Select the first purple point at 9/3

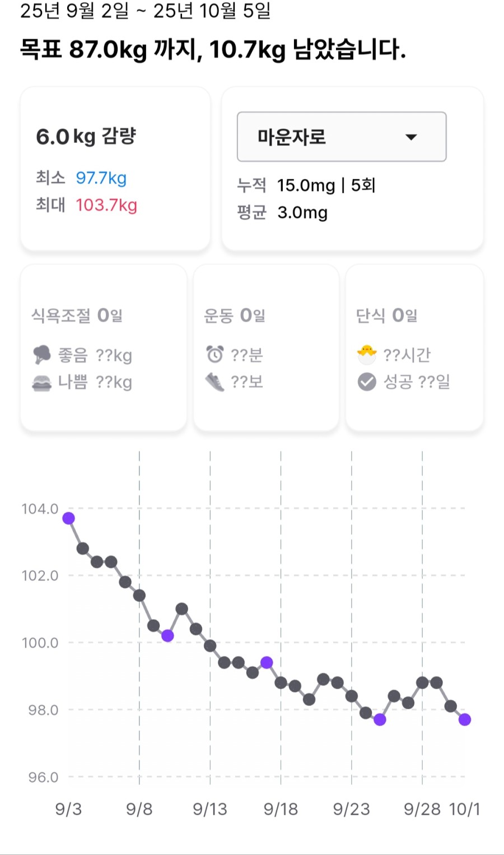click(x=68, y=518)
